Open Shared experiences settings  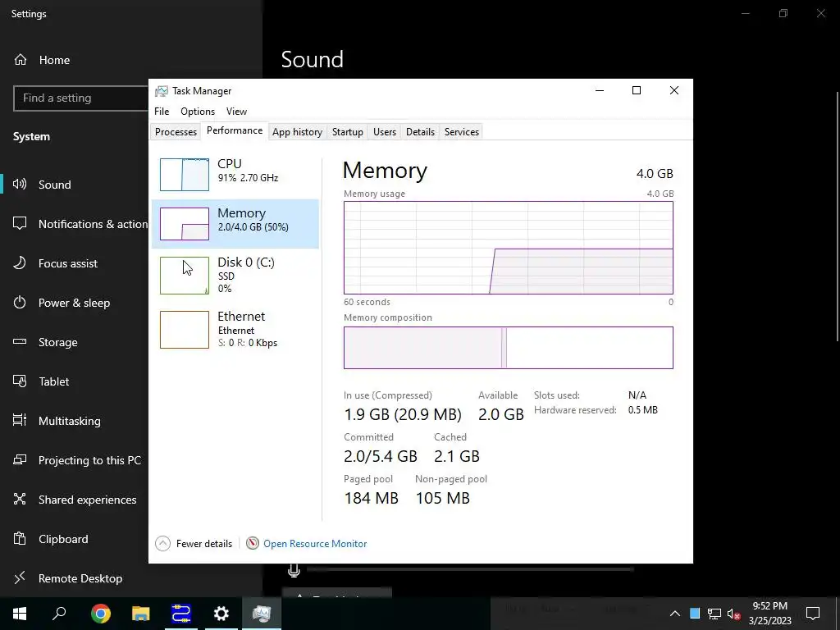[x=74, y=500]
